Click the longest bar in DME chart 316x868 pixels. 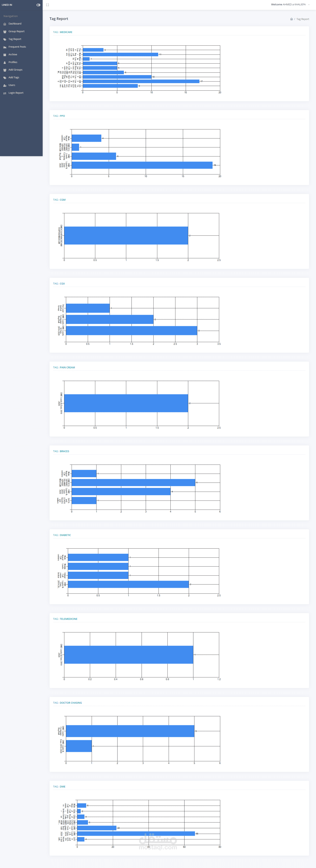click(136, 834)
